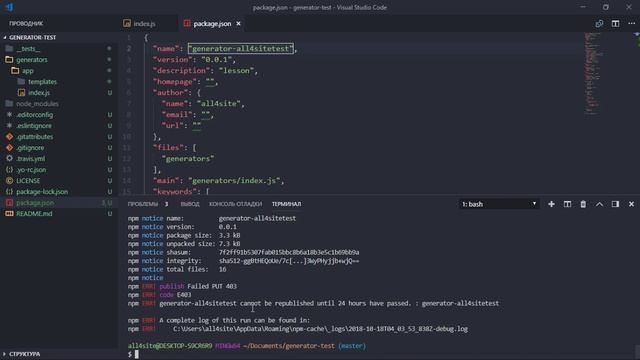Viewport: 640px width, 360px height.
Task: Click the ПРОВОДНИК explorer header
Action: pos(26,24)
